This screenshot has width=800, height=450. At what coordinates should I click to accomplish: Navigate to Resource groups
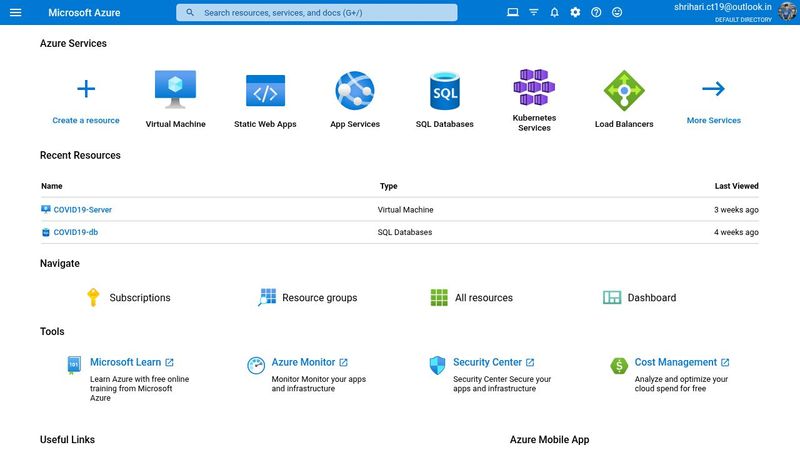tap(319, 297)
